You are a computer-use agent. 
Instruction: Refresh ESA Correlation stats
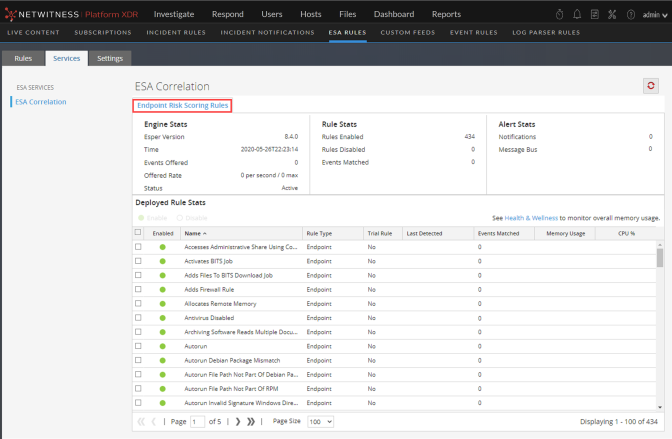(651, 87)
